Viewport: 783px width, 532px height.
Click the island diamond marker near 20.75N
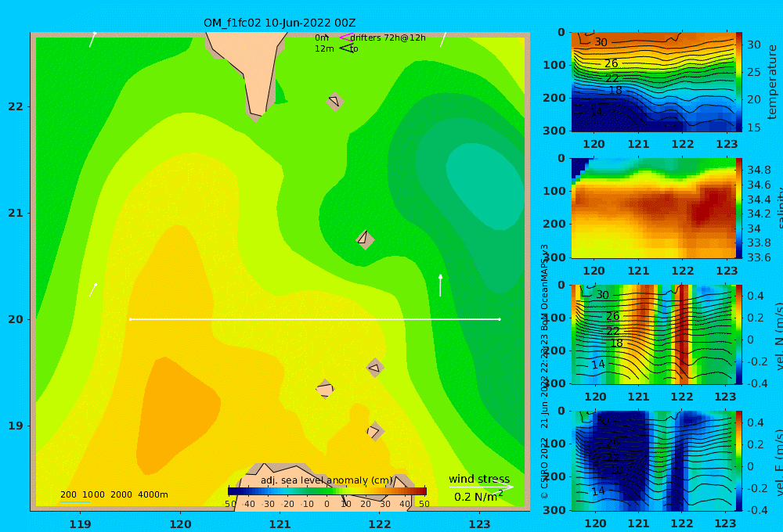[365, 239]
